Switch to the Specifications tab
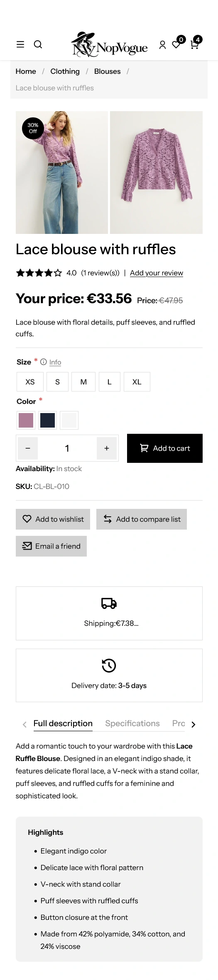Screen dimensions: 218x980 click(x=132, y=723)
